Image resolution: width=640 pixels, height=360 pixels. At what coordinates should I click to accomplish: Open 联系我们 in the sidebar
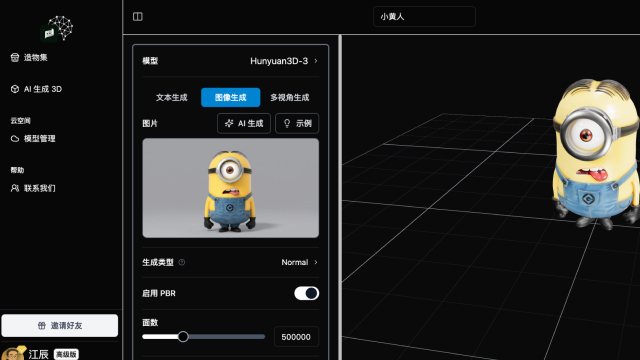click(x=33, y=188)
